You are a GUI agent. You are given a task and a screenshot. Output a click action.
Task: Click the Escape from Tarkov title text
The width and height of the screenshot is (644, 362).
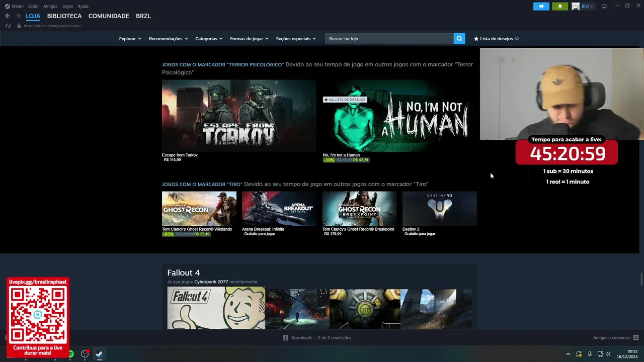pos(180,155)
